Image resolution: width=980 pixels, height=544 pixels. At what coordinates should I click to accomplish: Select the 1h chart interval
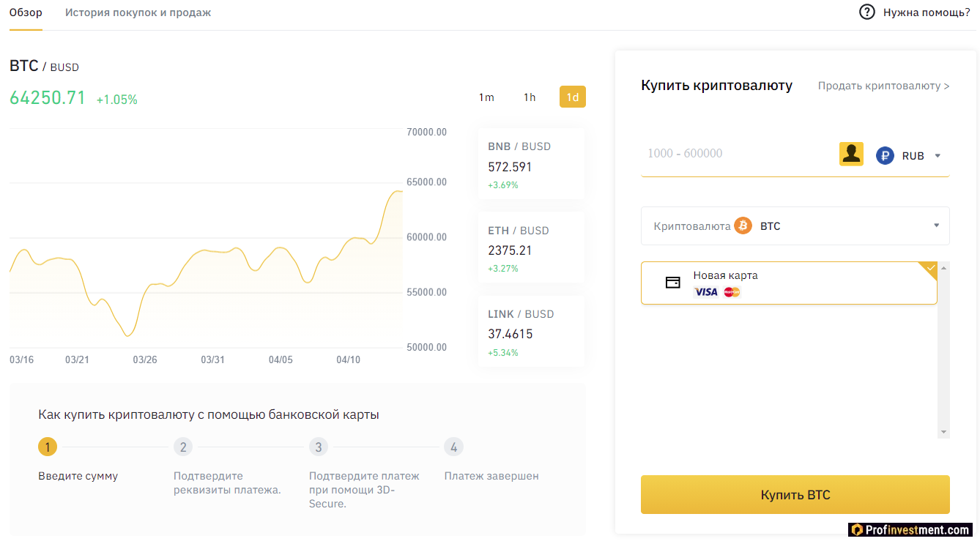[530, 97]
